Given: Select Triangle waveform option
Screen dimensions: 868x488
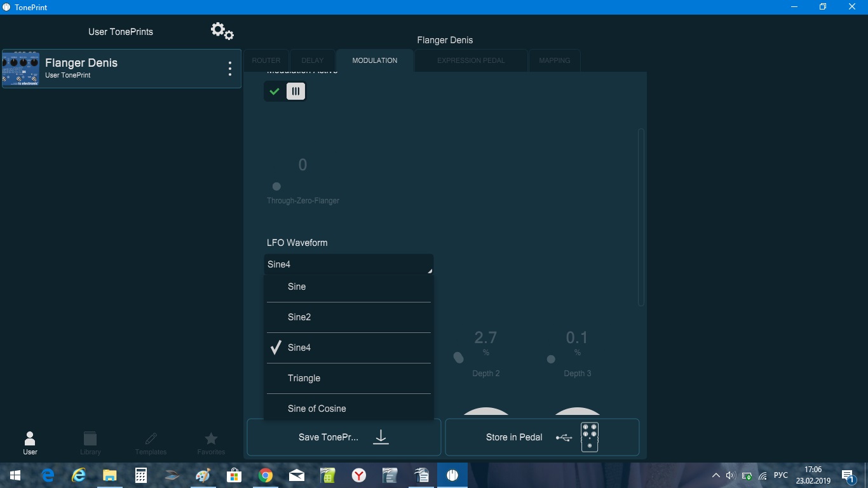Looking at the screenshot, I should click(349, 378).
